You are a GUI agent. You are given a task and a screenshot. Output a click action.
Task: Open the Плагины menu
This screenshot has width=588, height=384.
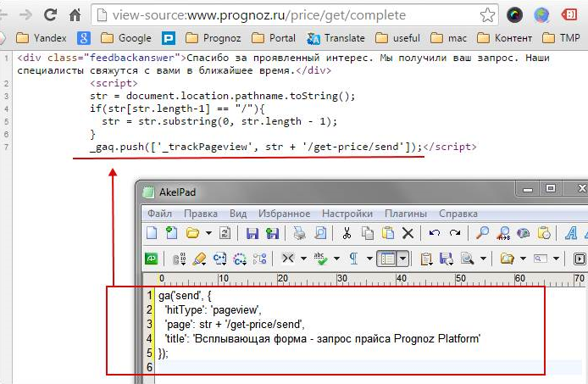[x=405, y=213]
